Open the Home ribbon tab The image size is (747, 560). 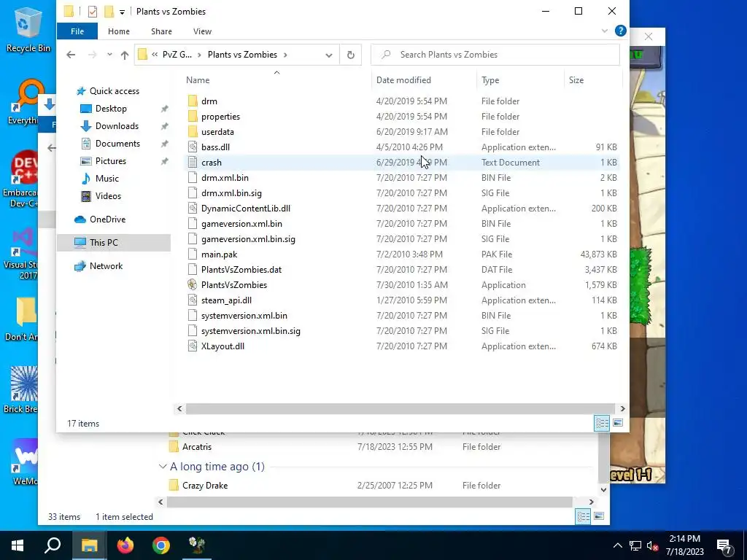pos(119,31)
